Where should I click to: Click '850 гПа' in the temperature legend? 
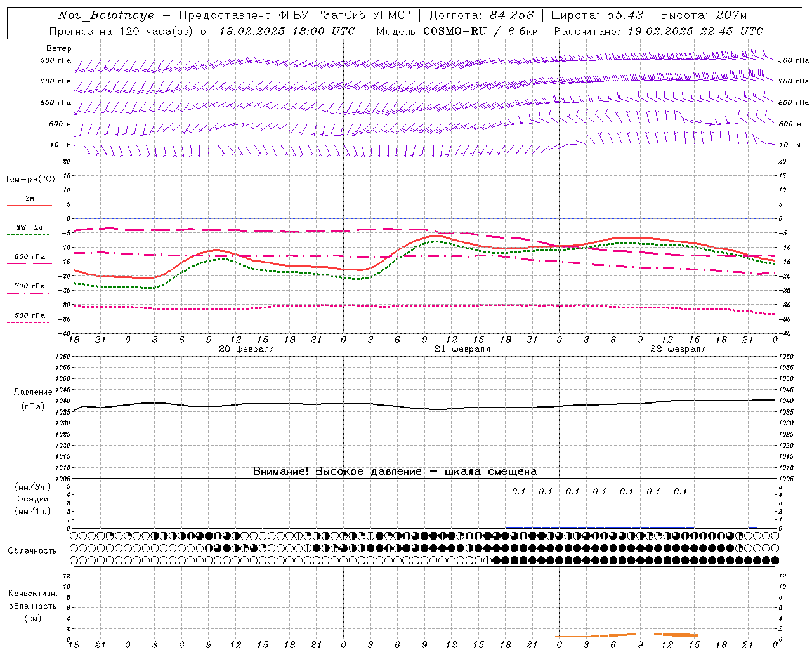pyautogui.click(x=30, y=257)
